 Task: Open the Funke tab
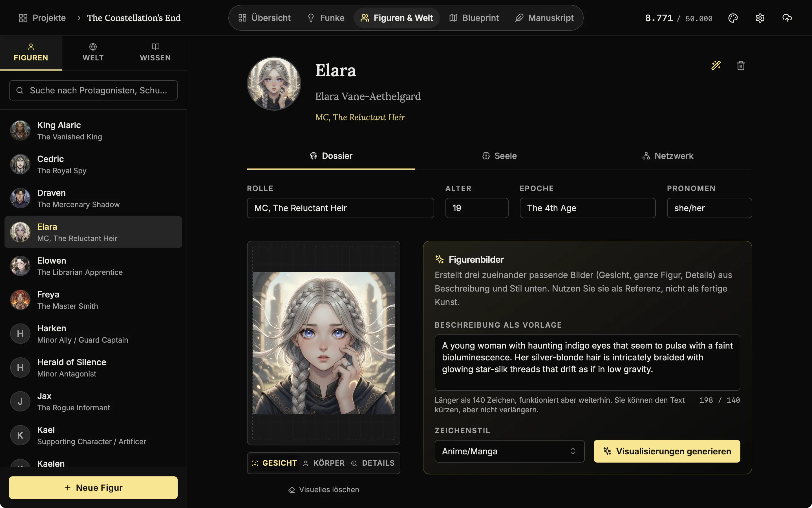[x=325, y=18]
